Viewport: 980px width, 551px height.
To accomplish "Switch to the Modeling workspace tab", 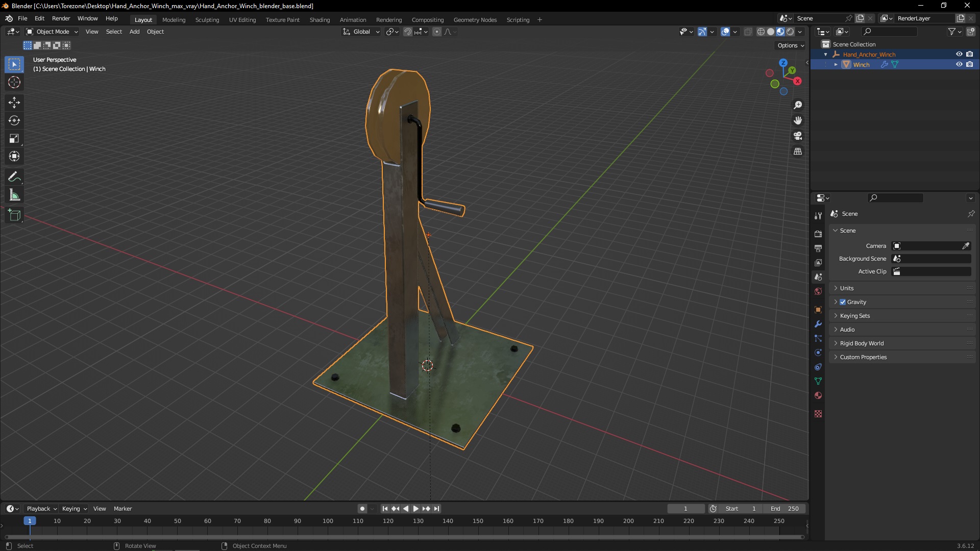I will 174,20.
